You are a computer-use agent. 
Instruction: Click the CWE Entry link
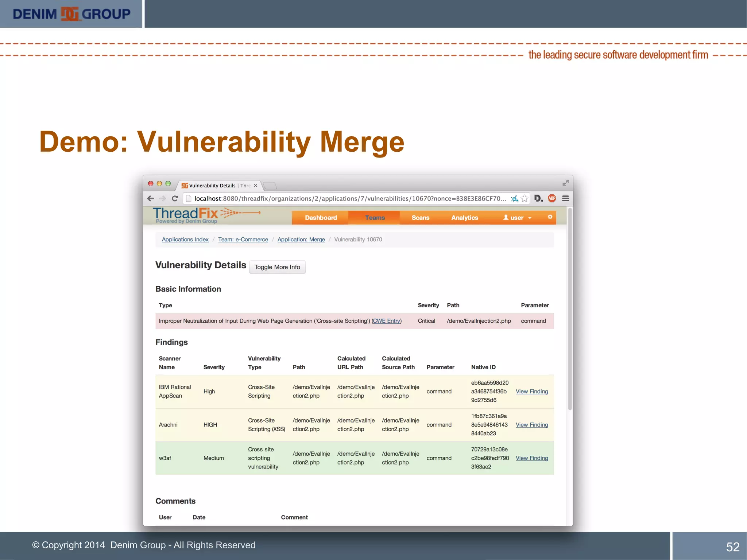click(x=386, y=321)
